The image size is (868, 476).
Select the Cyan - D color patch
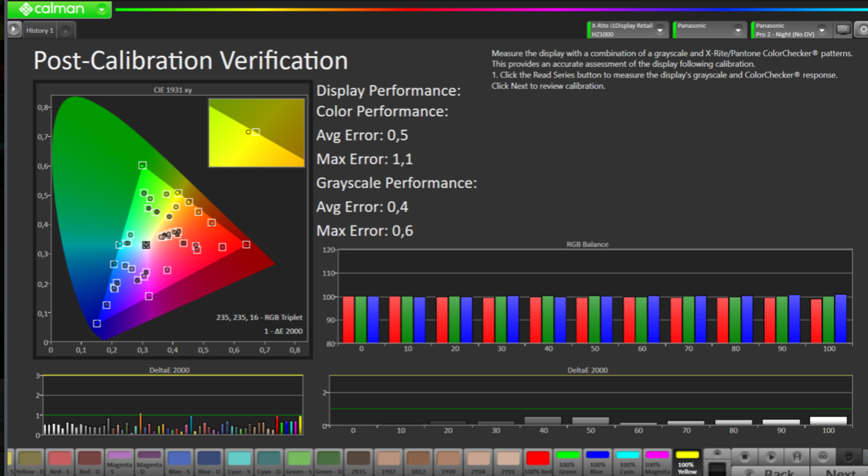click(268, 461)
